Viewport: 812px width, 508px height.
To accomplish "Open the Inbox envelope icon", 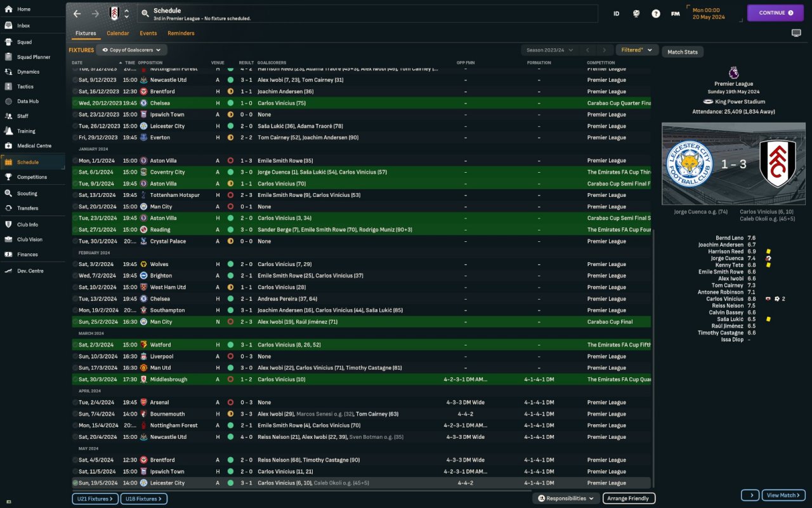I will [8, 26].
